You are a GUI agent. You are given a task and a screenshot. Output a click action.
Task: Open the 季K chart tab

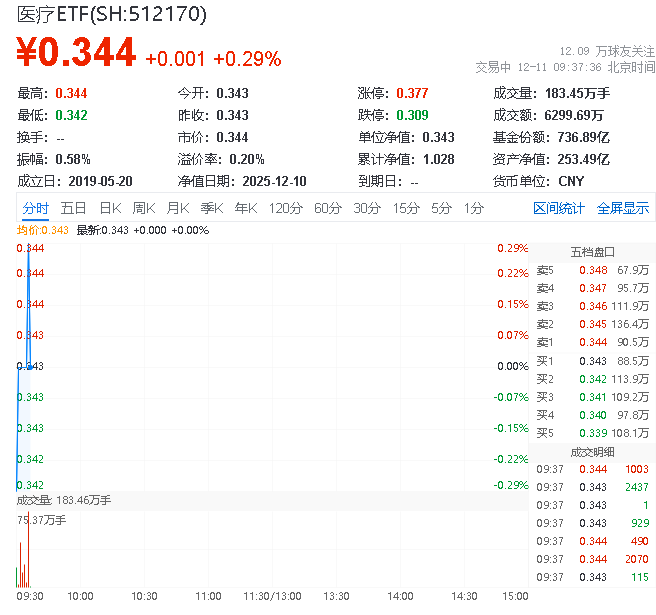(211, 208)
